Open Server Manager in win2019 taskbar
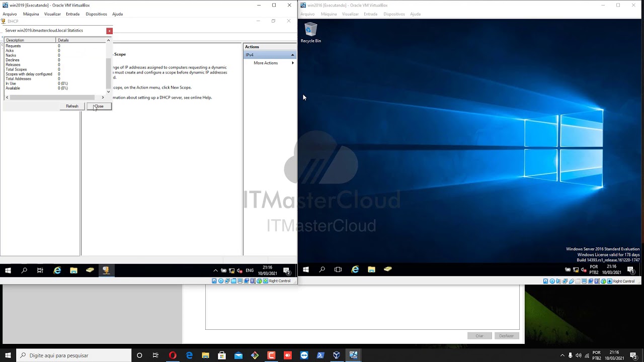Image resolution: width=644 pixels, height=362 pixels. tap(90, 270)
